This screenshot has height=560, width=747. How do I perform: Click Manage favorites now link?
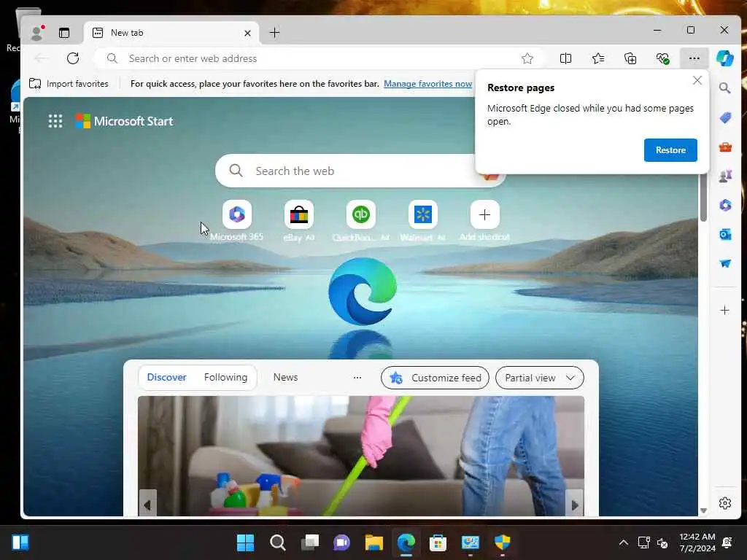(x=427, y=84)
